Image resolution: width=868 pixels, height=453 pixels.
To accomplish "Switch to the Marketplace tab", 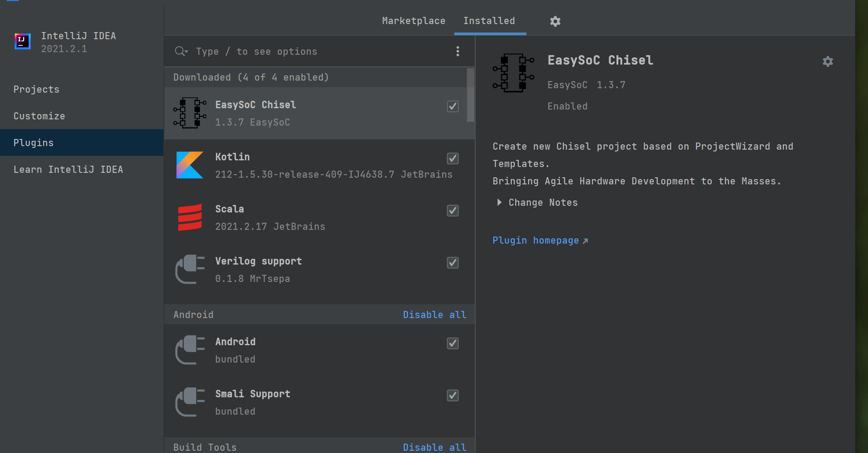I will coord(413,21).
